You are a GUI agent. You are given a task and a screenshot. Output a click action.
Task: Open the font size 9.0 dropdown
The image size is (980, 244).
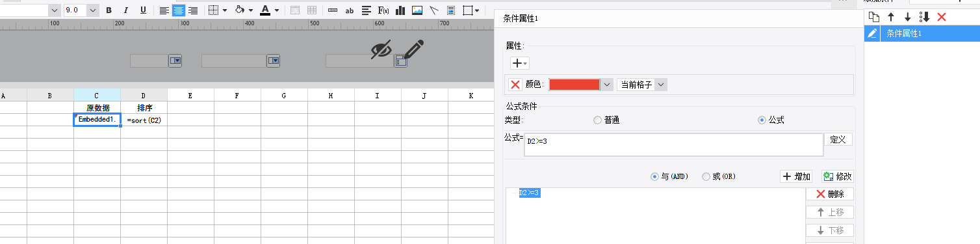click(92, 10)
